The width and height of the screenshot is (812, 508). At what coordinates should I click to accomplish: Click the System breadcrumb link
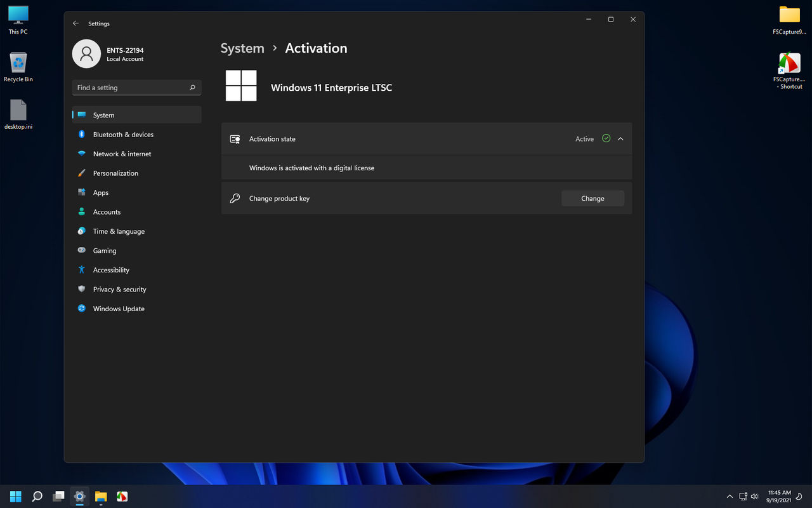pos(242,48)
